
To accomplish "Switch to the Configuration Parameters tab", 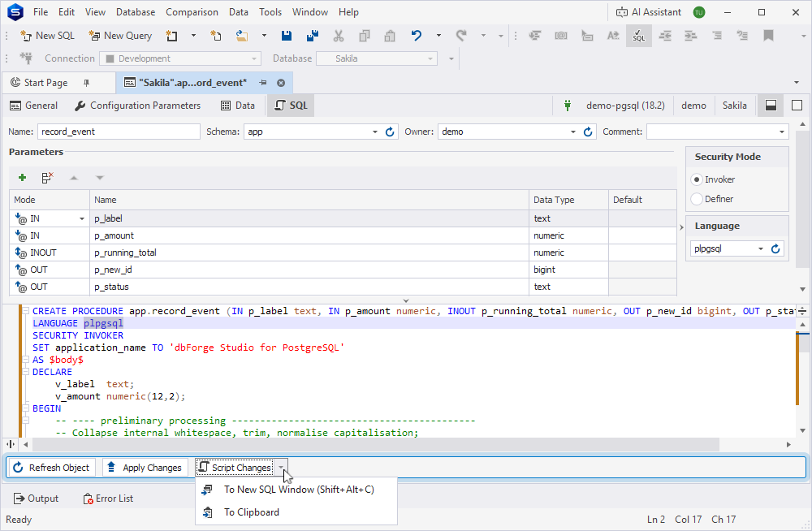I will tap(138, 106).
